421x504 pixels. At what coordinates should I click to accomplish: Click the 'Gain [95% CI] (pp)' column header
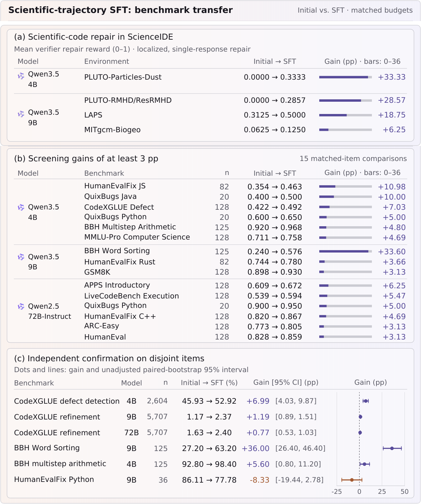[x=286, y=383]
